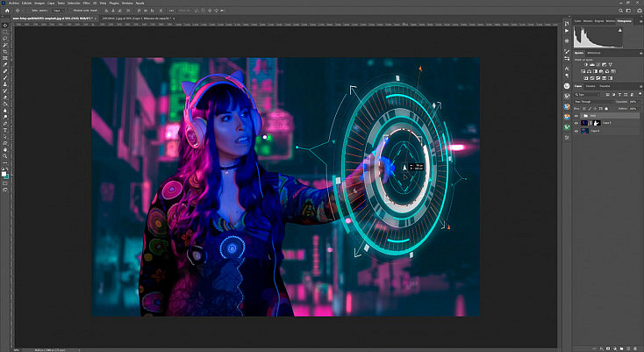644x352 pixels.
Task: Select the Gradient tool
Action: coord(5,104)
